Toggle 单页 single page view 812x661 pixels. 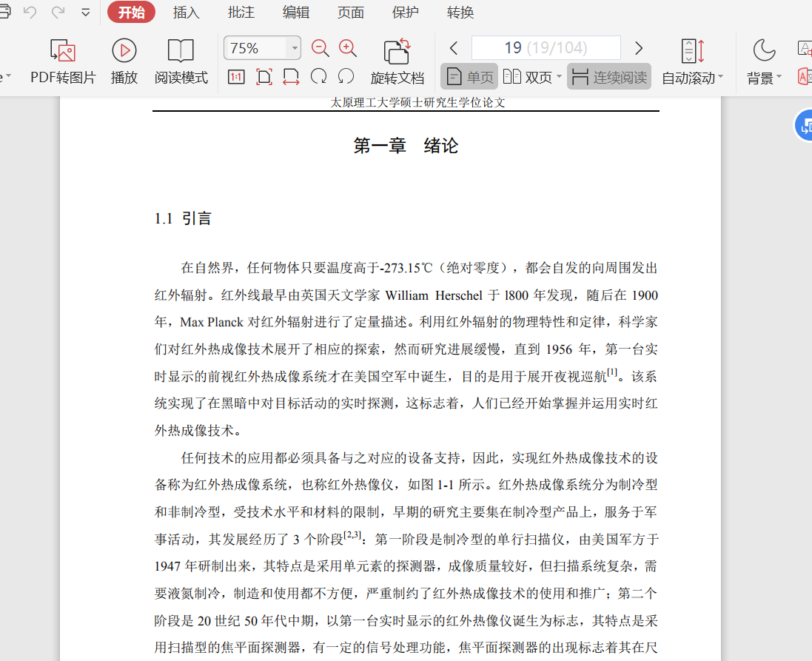pyautogui.click(x=469, y=77)
